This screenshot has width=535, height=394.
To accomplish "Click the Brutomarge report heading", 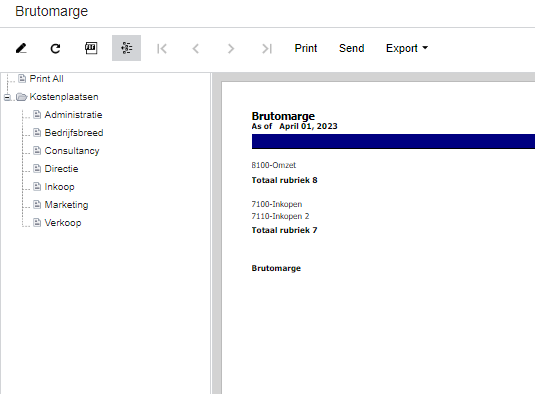I will click(283, 116).
